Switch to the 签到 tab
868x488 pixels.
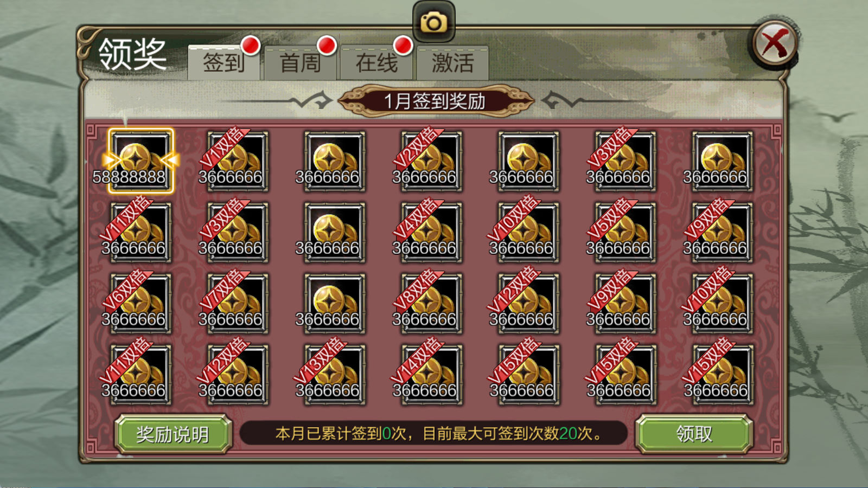click(224, 62)
